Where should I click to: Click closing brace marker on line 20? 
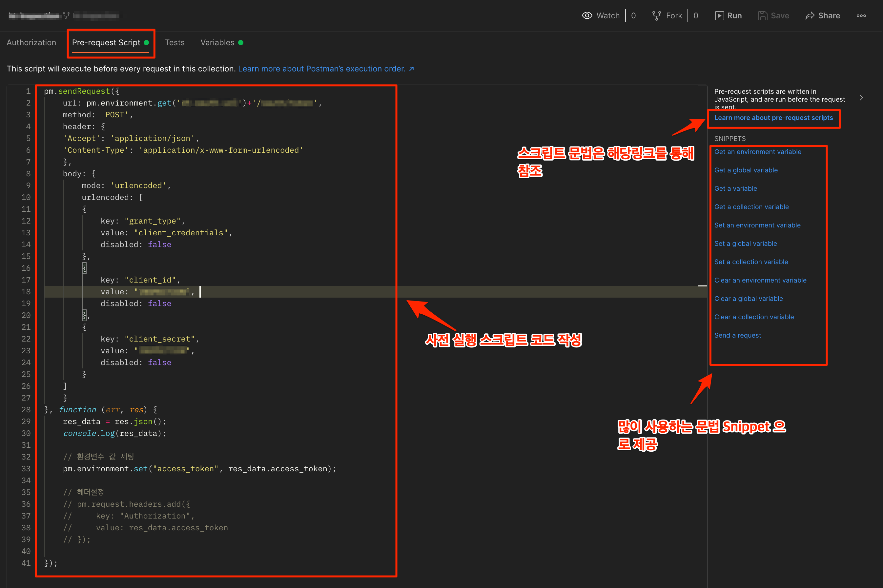pyautogui.click(x=84, y=315)
